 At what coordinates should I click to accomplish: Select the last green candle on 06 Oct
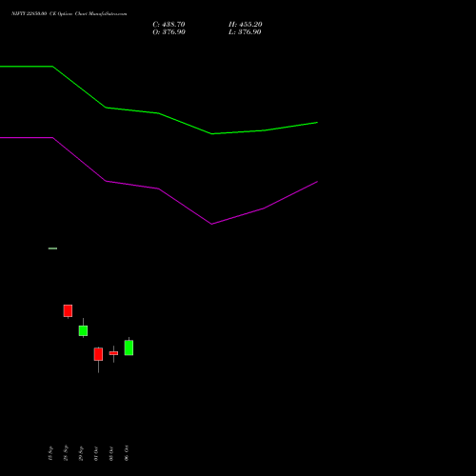(129, 347)
